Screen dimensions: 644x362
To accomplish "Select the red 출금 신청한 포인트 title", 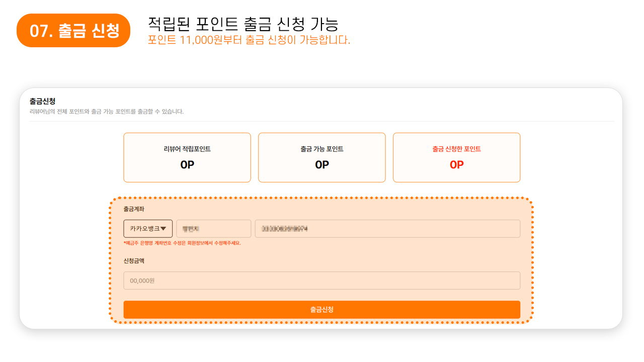I will pyautogui.click(x=456, y=149).
